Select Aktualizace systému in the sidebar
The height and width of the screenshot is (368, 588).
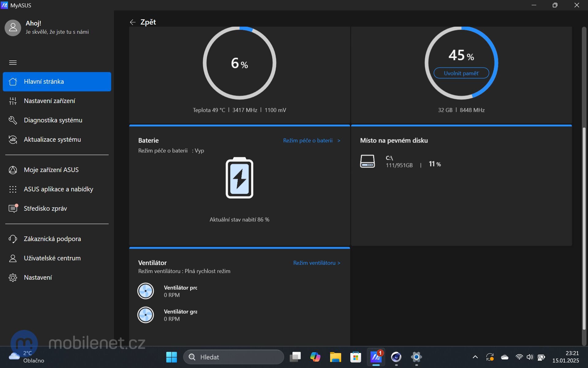[x=52, y=140]
